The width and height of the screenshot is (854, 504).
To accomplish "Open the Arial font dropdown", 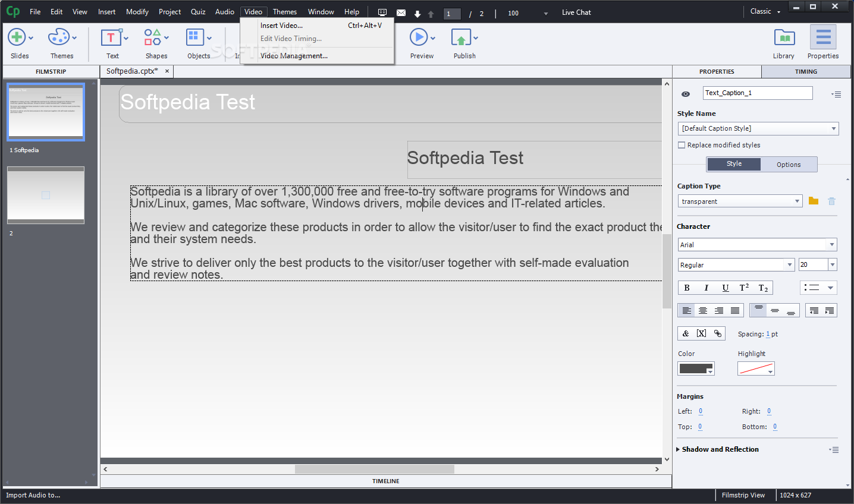I will [758, 245].
